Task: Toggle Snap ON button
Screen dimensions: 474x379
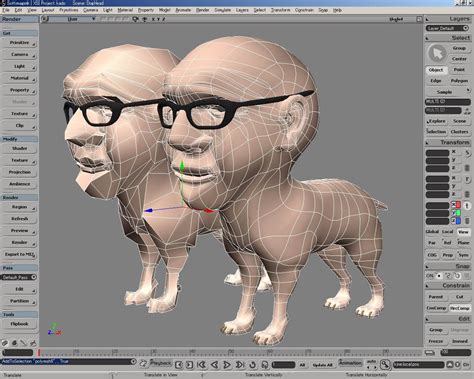Action: click(x=430, y=276)
